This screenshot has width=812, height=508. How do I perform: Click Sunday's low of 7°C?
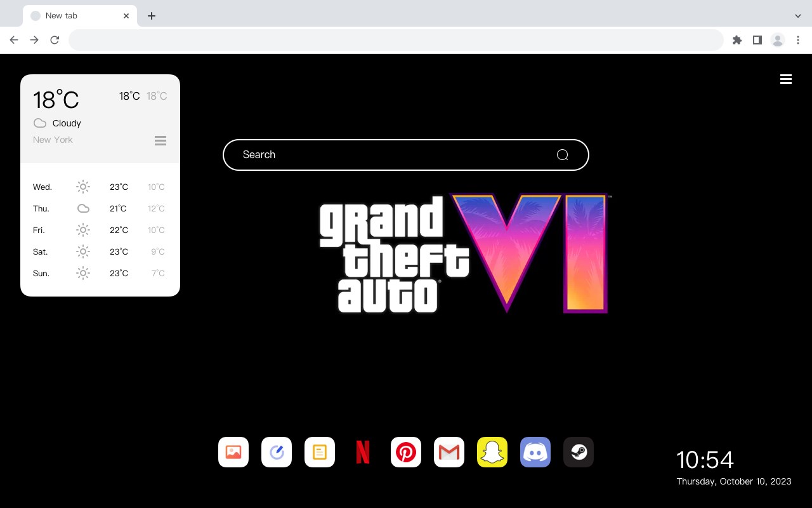point(158,273)
